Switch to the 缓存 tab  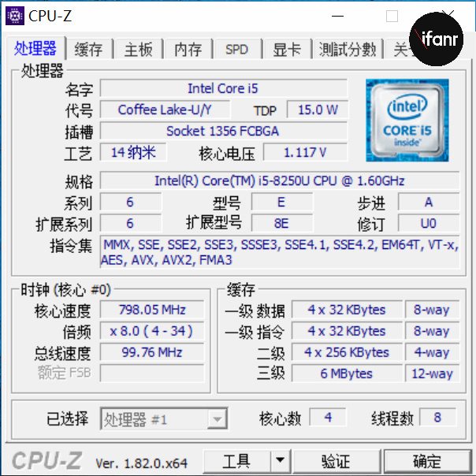pyautogui.click(x=89, y=49)
